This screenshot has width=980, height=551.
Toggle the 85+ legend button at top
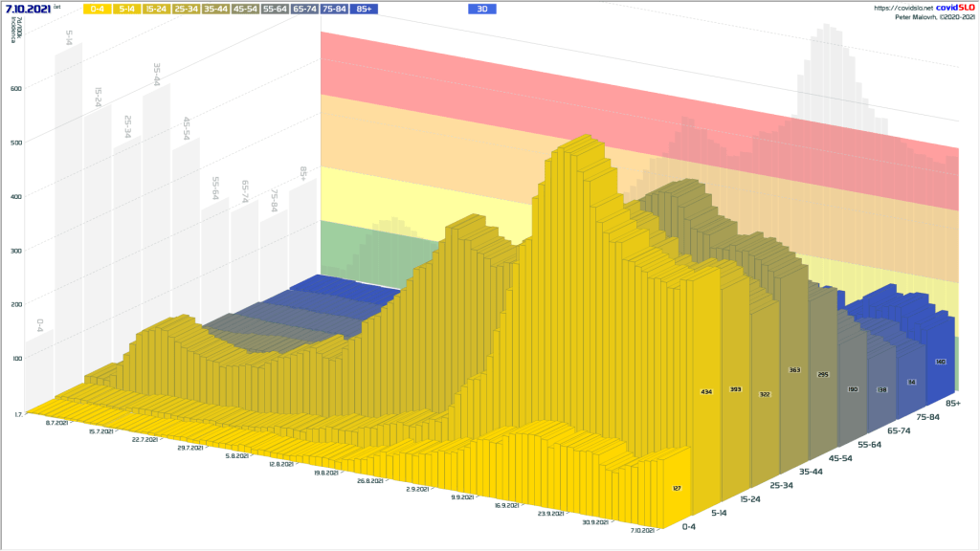click(364, 9)
